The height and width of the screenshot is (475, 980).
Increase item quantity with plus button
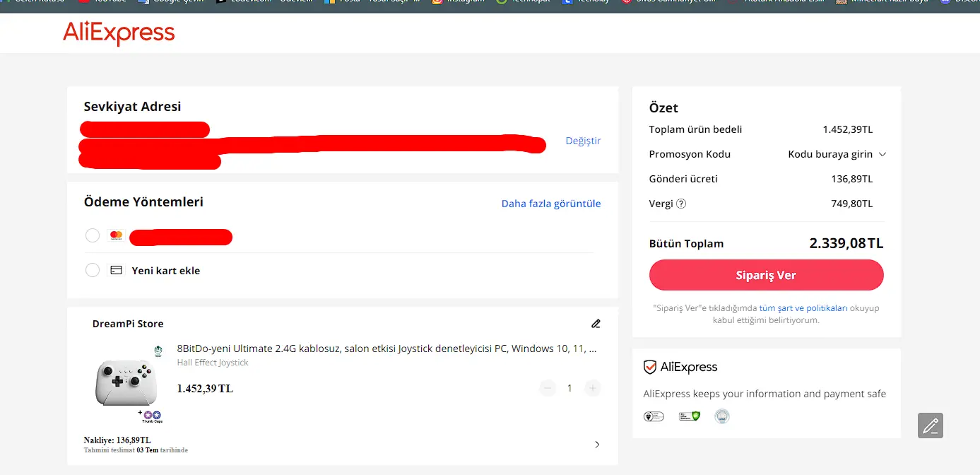coord(593,388)
